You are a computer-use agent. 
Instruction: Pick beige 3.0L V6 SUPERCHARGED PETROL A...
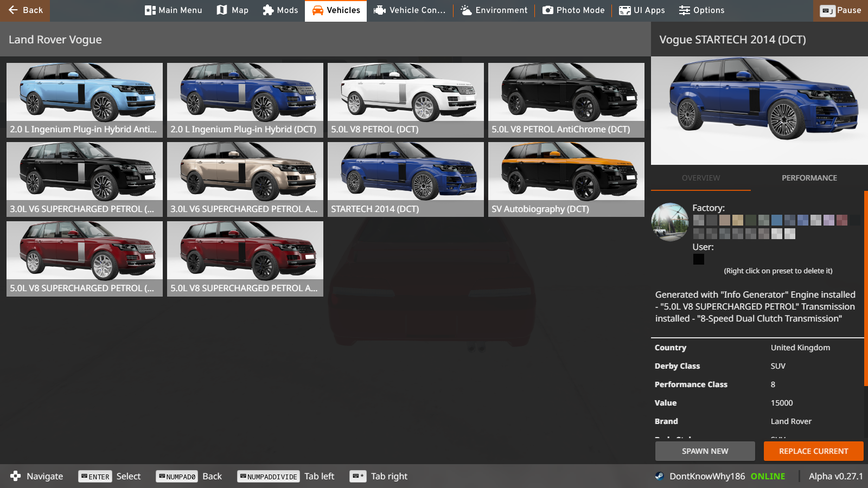(x=245, y=179)
